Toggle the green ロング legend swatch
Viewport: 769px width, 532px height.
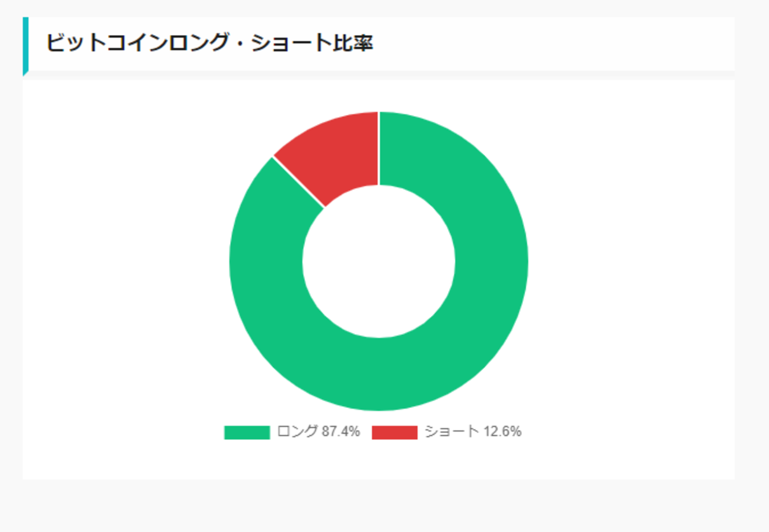(x=247, y=432)
